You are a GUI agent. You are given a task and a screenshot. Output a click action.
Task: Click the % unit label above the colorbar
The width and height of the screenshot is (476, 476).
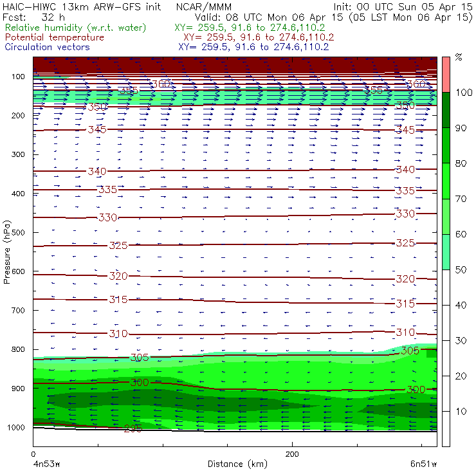pyautogui.click(x=459, y=57)
